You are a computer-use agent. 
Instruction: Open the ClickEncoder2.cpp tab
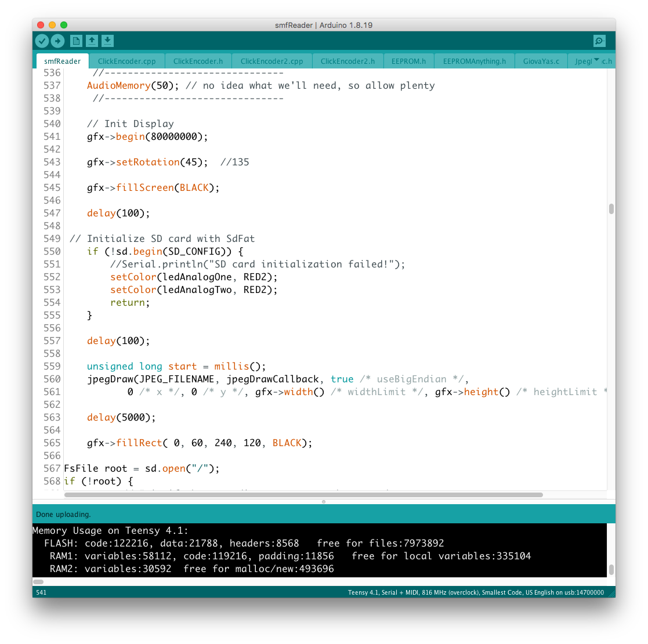(272, 61)
